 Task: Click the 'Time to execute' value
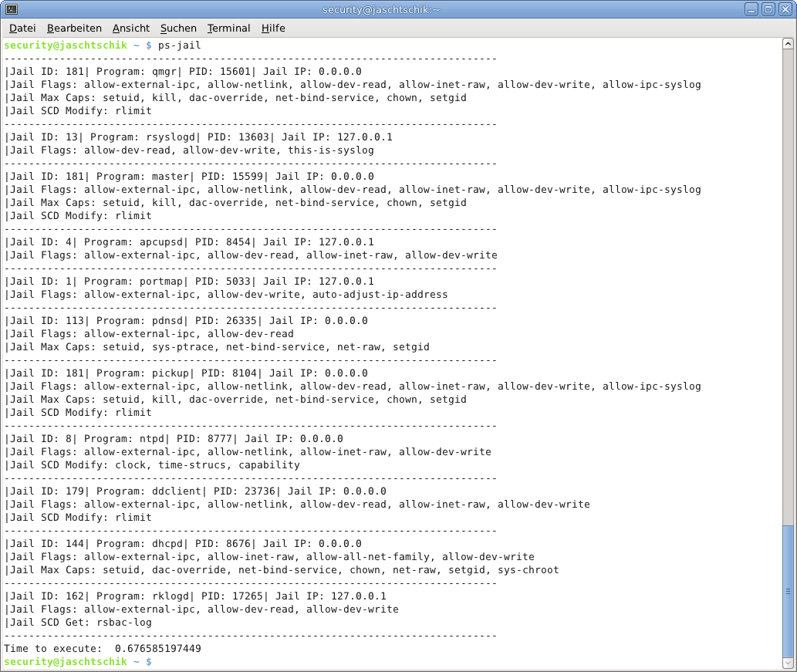tap(158, 649)
